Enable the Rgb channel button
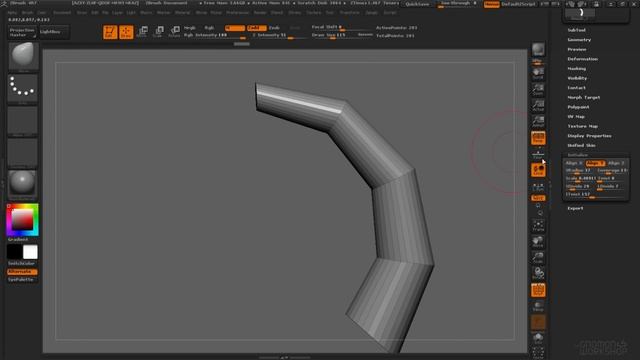 [209, 28]
